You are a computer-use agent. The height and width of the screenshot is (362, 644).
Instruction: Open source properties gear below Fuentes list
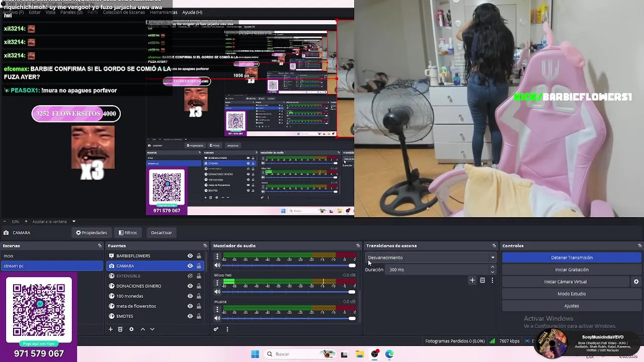point(131,329)
